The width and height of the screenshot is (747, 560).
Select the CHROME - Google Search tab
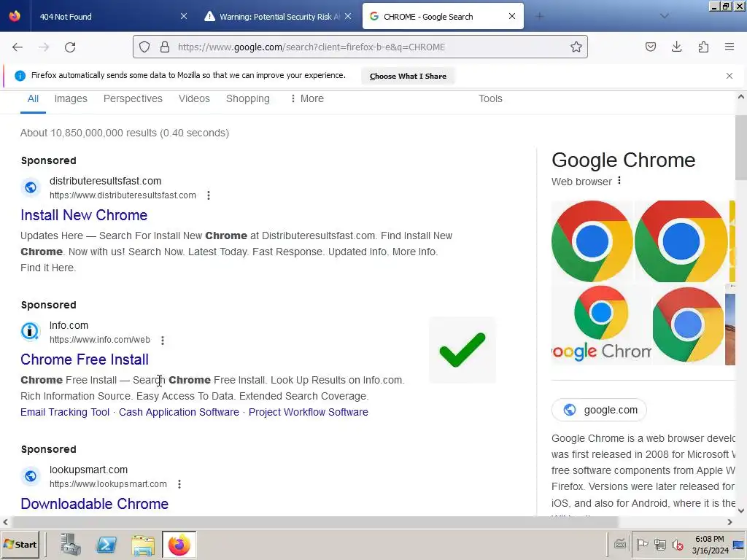point(443,17)
